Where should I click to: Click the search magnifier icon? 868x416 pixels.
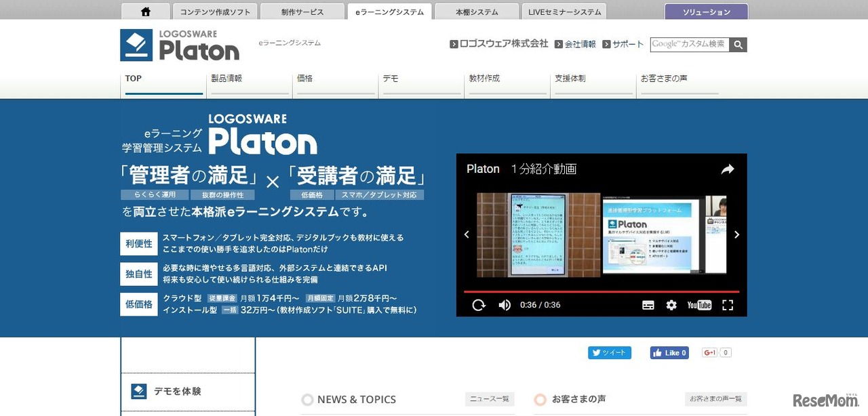(739, 44)
